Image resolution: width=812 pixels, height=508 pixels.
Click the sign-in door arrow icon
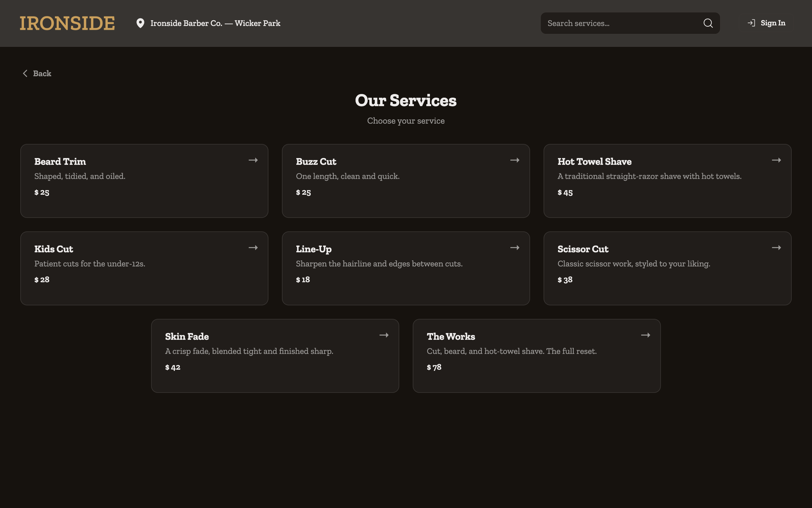[x=751, y=23]
